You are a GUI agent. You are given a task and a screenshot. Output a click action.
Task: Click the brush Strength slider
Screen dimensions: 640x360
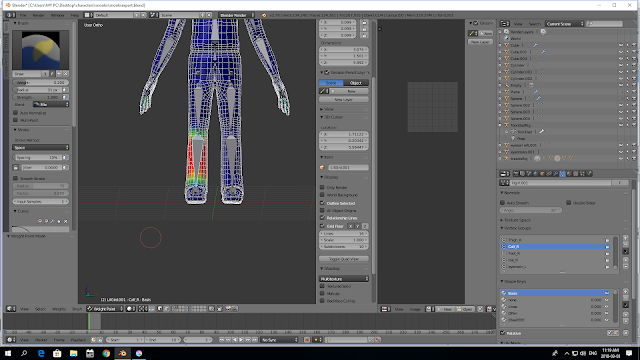pos(37,97)
